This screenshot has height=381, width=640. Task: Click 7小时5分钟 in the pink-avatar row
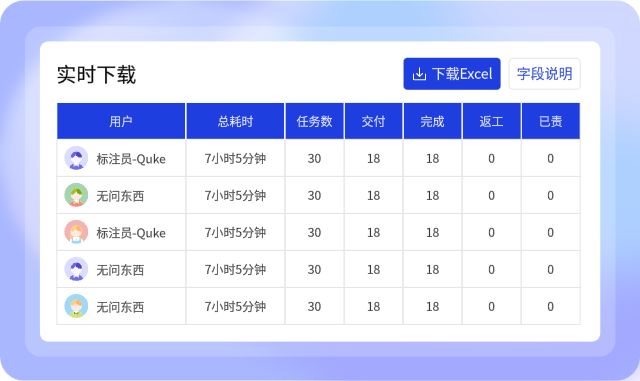235,232
